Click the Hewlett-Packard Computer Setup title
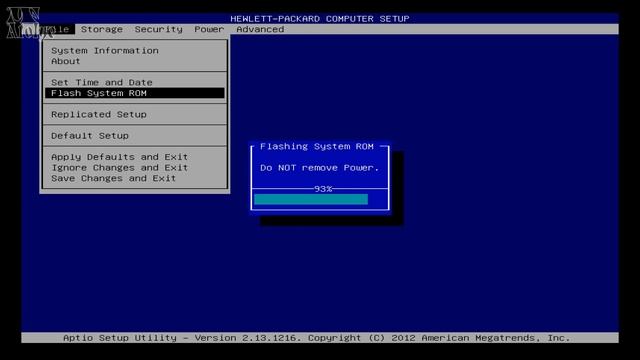 point(320,19)
